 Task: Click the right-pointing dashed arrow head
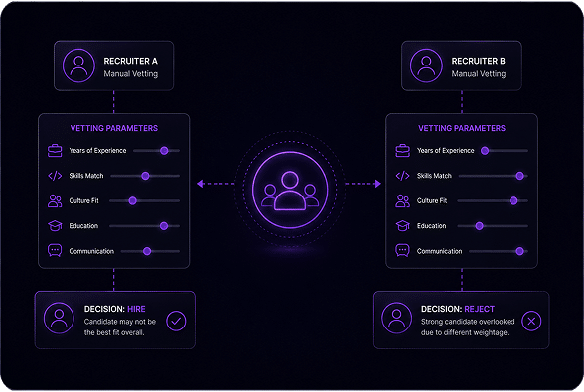tap(377, 184)
